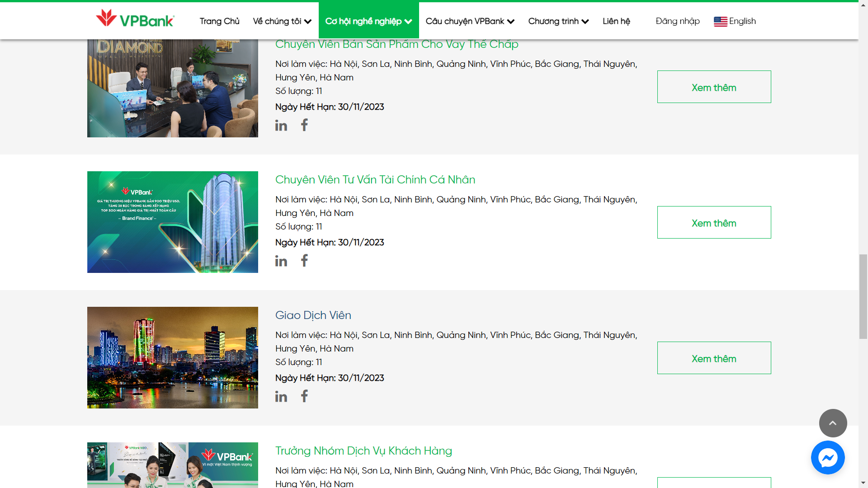
Task: Click the VPBank tower Brand Finance thumbnail
Action: point(173,222)
